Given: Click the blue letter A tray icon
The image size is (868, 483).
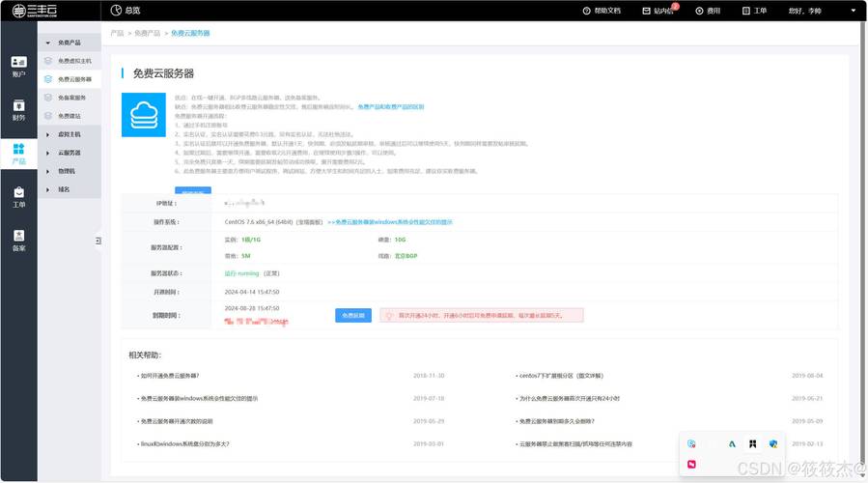Looking at the screenshot, I should pos(732,443).
